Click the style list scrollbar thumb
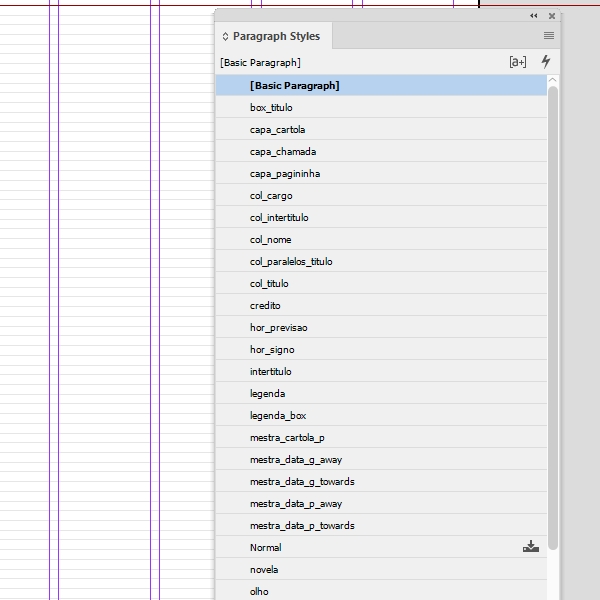This screenshot has height=600, width=600. 553,318
